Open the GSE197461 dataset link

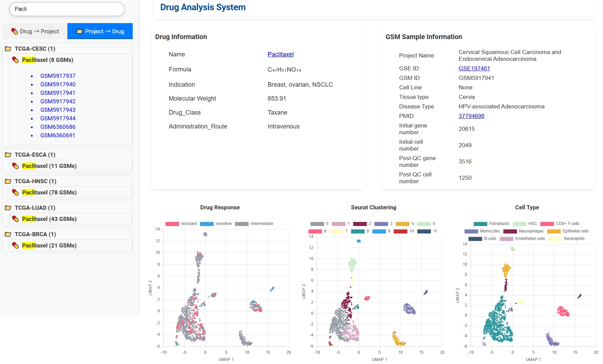point(474,68)
